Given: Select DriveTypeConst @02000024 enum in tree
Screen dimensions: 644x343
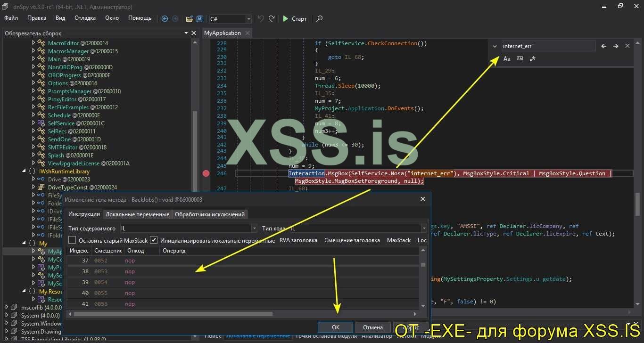Looking at the screenshot, I should pos(82,188).
